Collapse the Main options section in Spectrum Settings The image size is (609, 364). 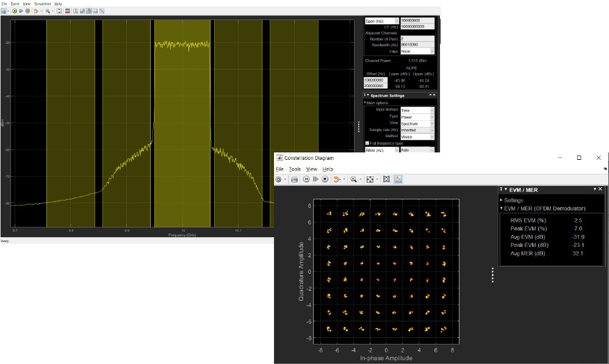(365, 102)
